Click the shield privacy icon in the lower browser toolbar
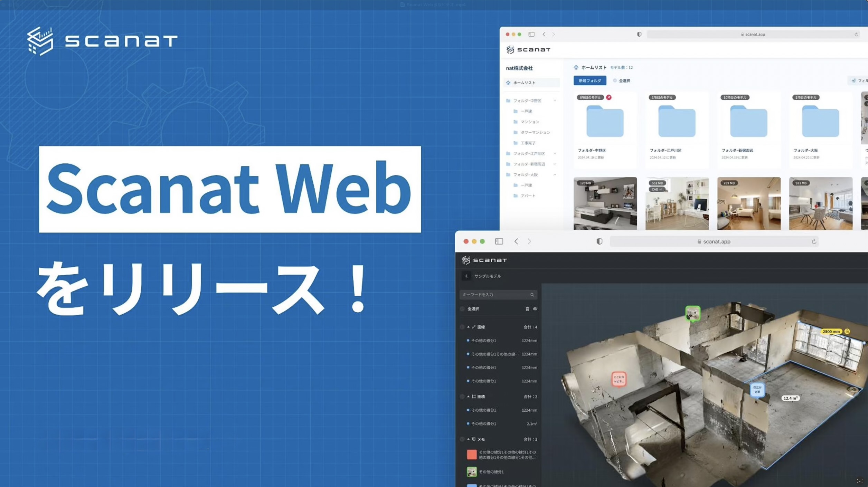868x487 pixels. 599,241
